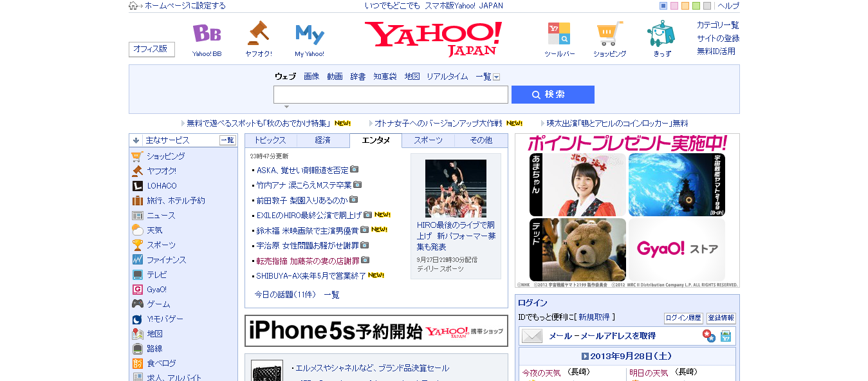This screenshot has height=381, width=868.
Task: Click the red and blue star points icon
Action: click(x=708, y=336)
